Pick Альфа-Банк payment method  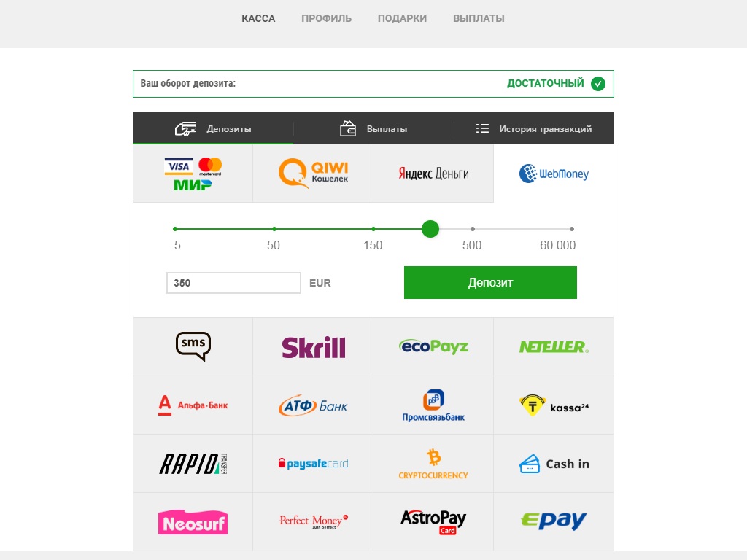tap(193, 405)
